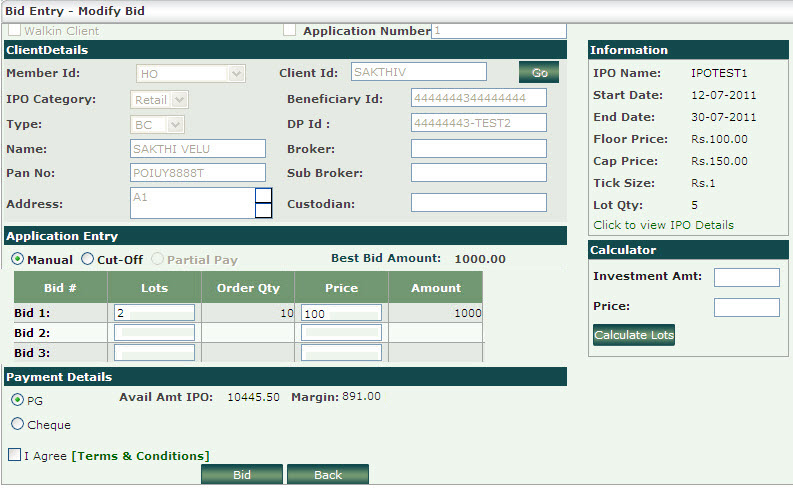Open the Type dropdown
793x488 pixels.
click(159, 124)
